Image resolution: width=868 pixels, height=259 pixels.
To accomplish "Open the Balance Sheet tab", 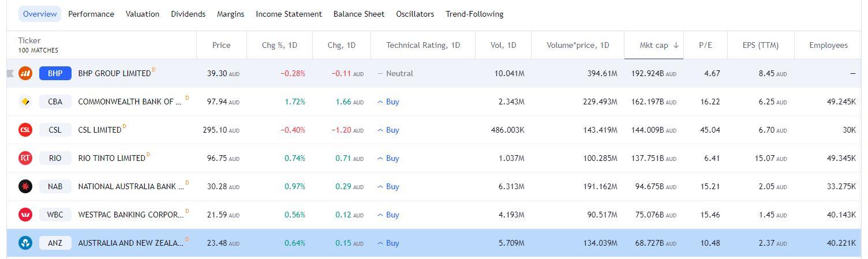I will tap(359, 14).
